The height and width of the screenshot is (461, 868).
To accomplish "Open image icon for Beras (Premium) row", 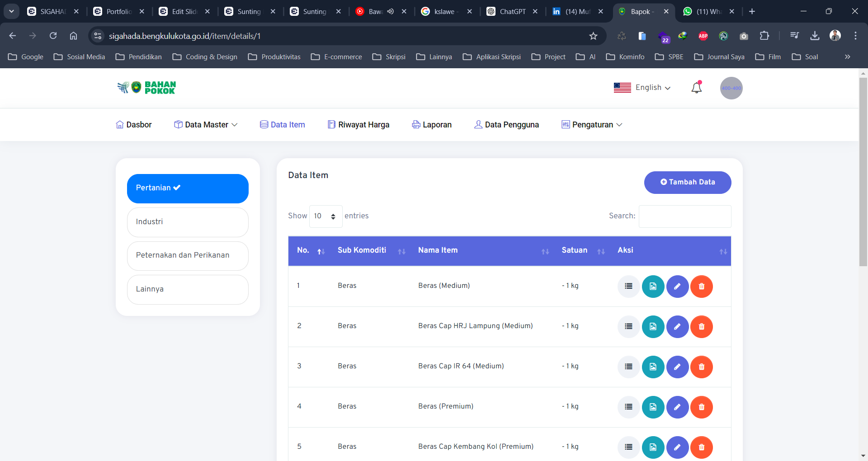I will pos(653,407).
